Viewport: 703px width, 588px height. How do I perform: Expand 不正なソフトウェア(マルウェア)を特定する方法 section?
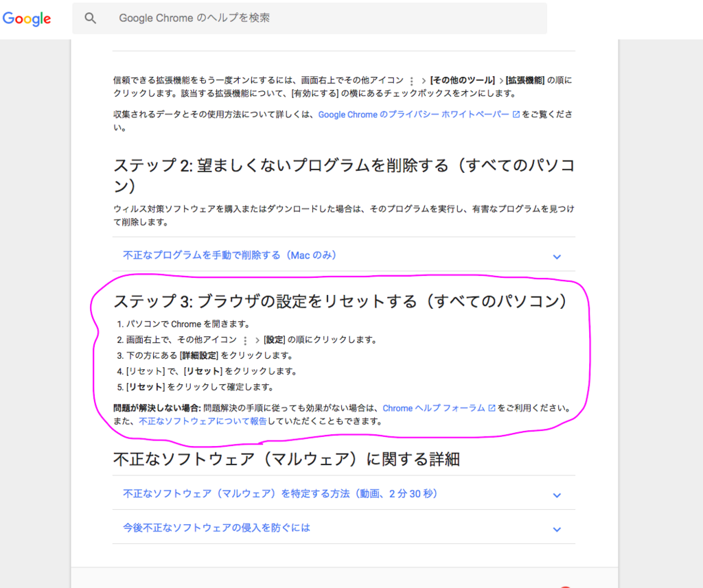pyautogui.click(x=343, y=493)
